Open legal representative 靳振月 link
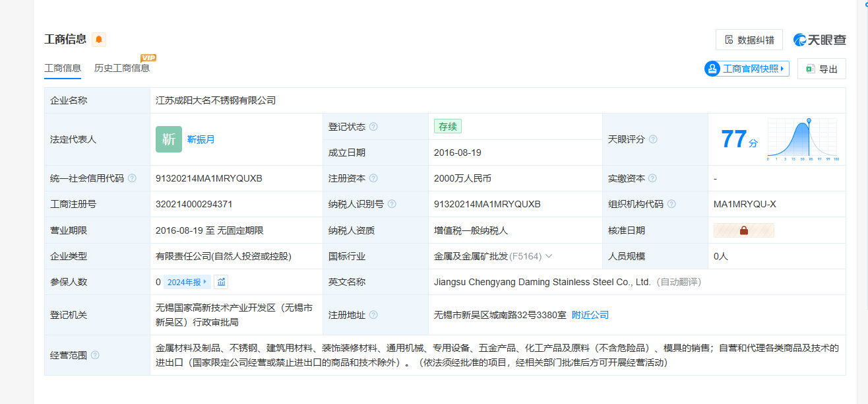 pos(201,139)
